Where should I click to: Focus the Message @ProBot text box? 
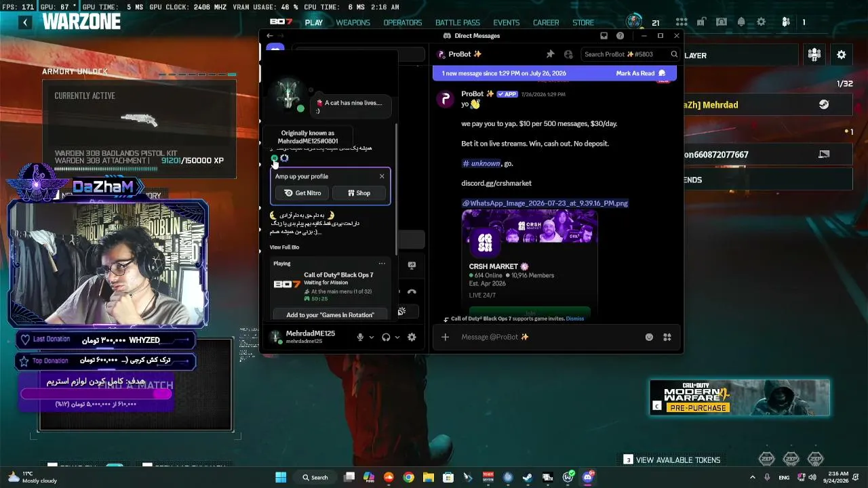[549, 337]
